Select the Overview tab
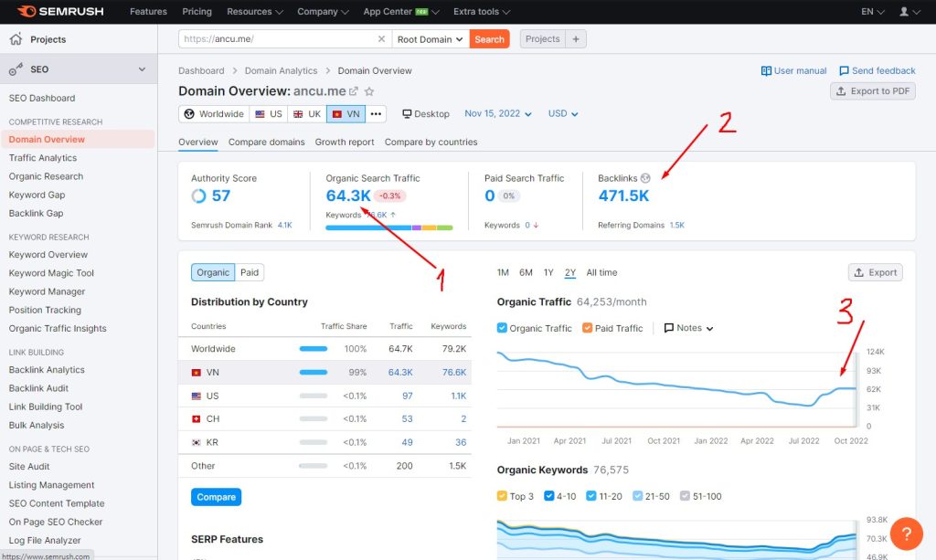The height and width of the screenshot is (560, 936). pos(198,142)
